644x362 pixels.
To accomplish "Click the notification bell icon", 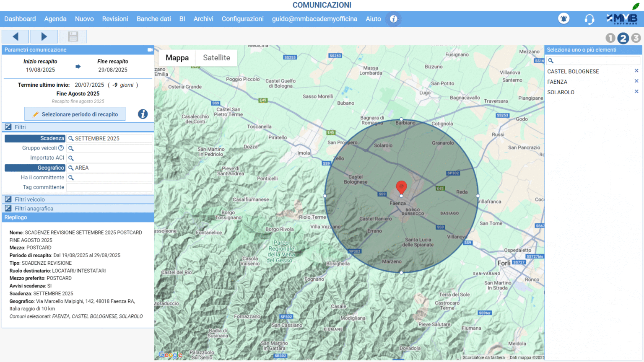I will pyautogui.click(x=563, y=19).
